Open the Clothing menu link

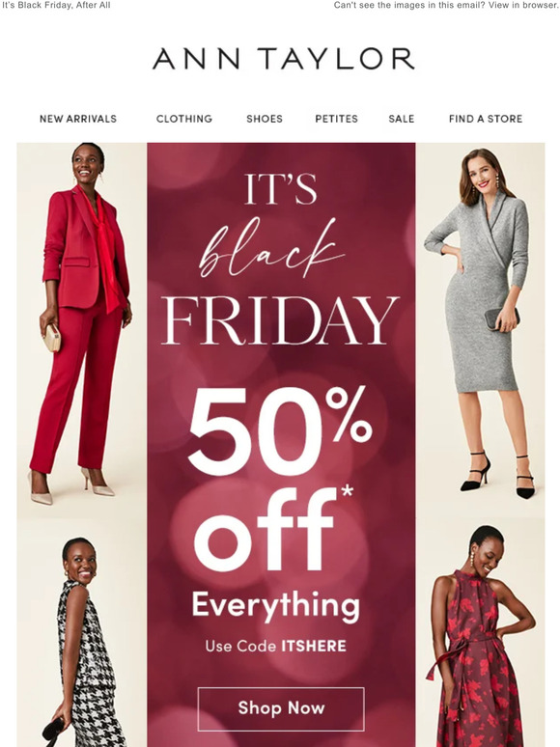tap(184, 119)
